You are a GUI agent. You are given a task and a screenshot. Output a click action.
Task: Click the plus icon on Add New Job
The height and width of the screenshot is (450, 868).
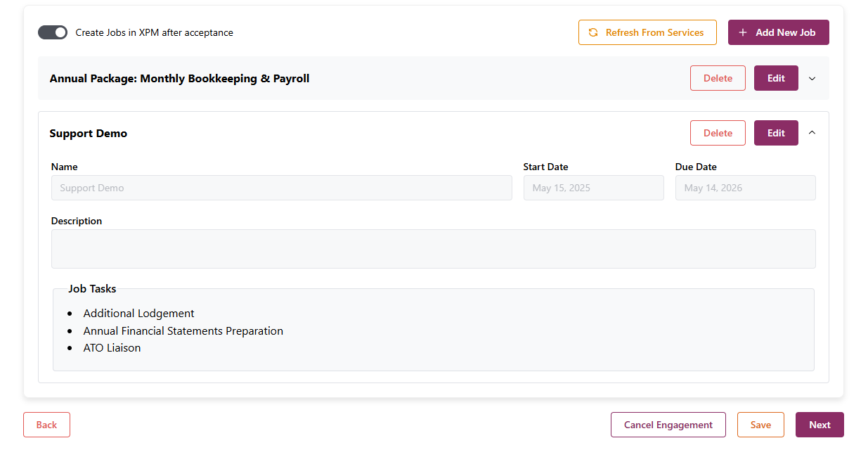[743, 32]
